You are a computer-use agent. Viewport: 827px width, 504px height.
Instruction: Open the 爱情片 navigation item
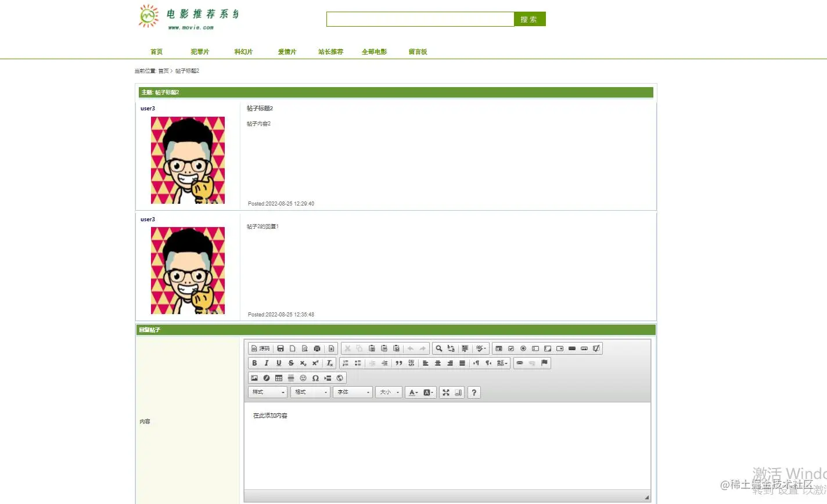(287, 52)
